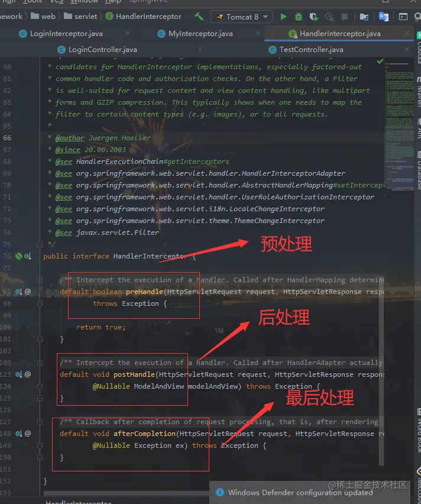This screenshot has height=504, width=421.
Task: Click fold end marker on line 150
Action: pyautogui.click(x=40, y=457)
